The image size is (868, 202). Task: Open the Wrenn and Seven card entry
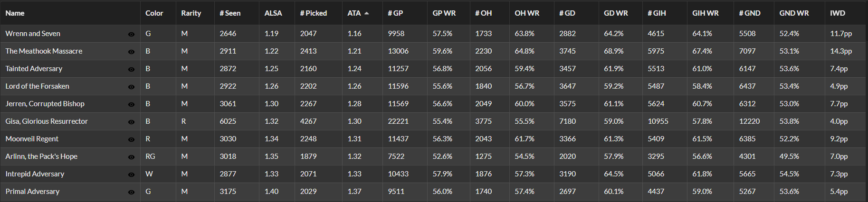pyautogui.click(x=33, y=34)
